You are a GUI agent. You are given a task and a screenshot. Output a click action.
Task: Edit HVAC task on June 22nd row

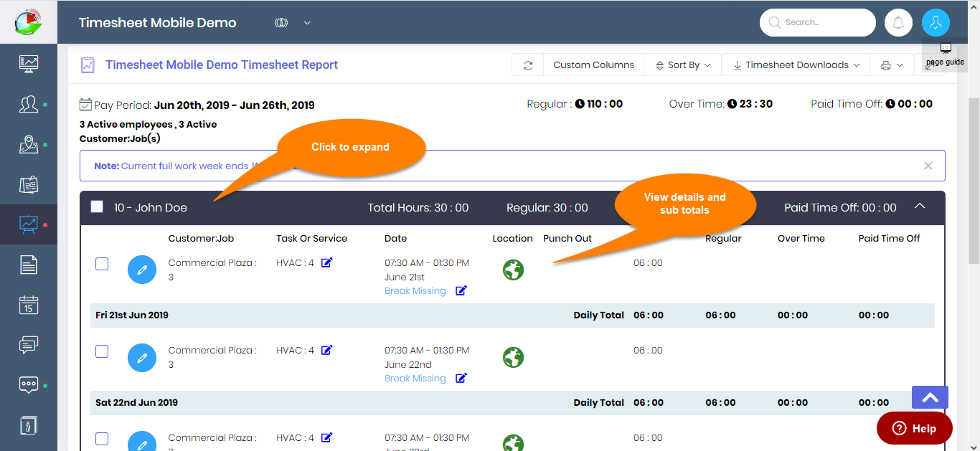pos(326,350)
